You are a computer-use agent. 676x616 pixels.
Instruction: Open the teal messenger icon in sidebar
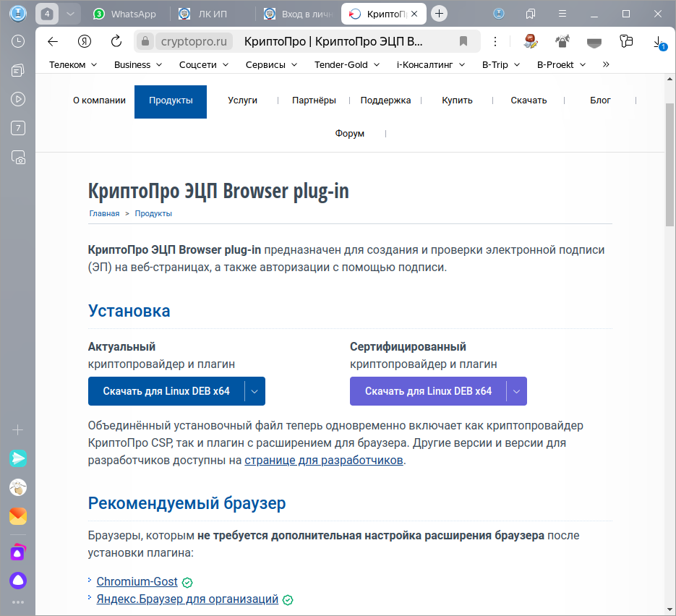[18, 458]
